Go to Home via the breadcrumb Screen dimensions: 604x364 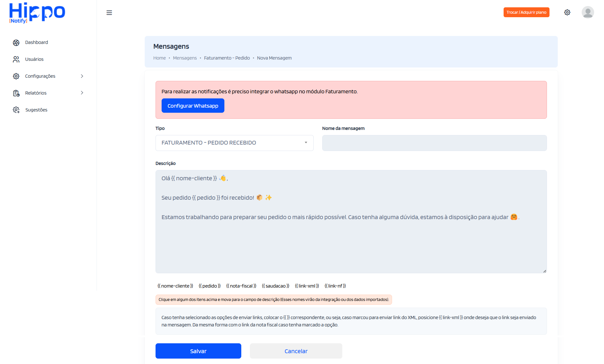click(x=159, y=58)
